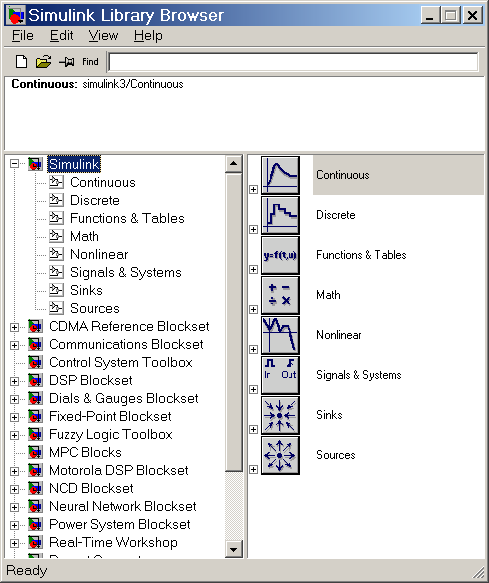Expand the Dials & Gauges Blockset node

15,399
